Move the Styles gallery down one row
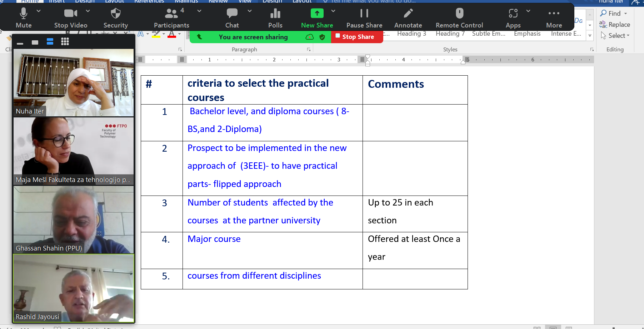The image size is (644, 329). pos(590,25)
